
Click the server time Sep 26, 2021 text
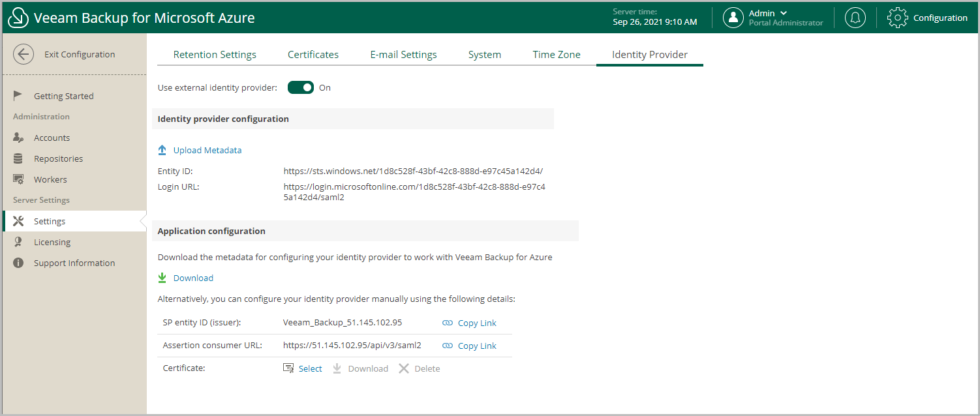coord(654,22)
